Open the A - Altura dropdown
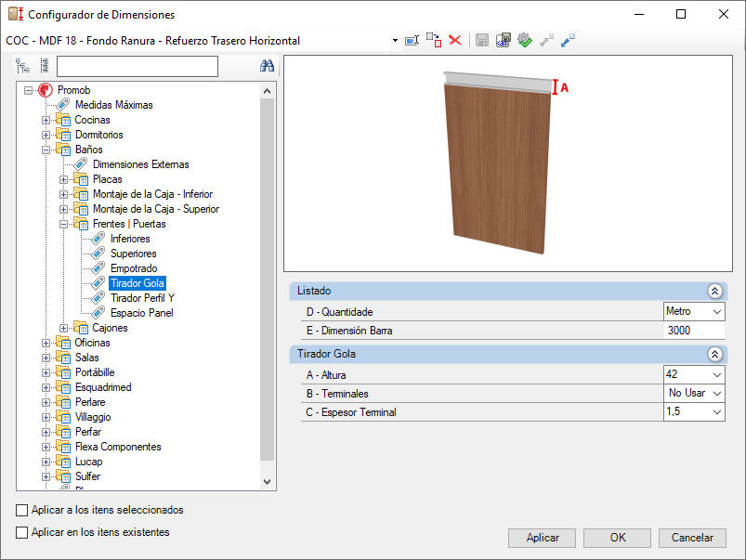 point(717,375)
